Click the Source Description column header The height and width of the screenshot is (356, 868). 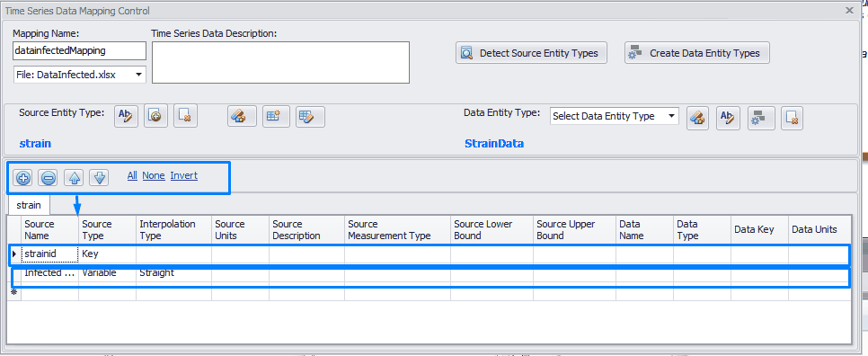306,230
